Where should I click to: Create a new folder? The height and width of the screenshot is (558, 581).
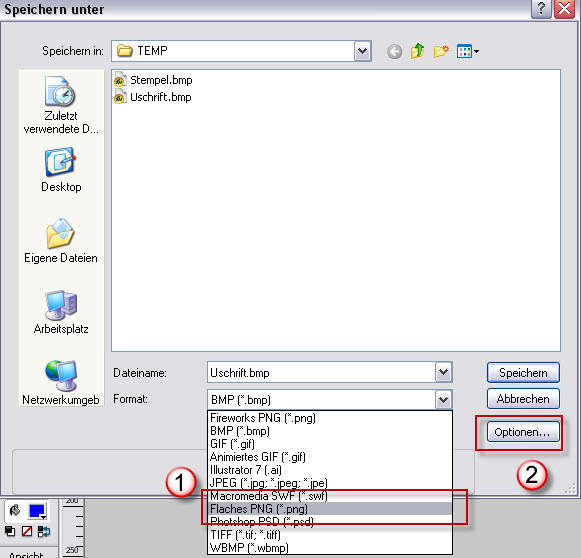[441, 51]
